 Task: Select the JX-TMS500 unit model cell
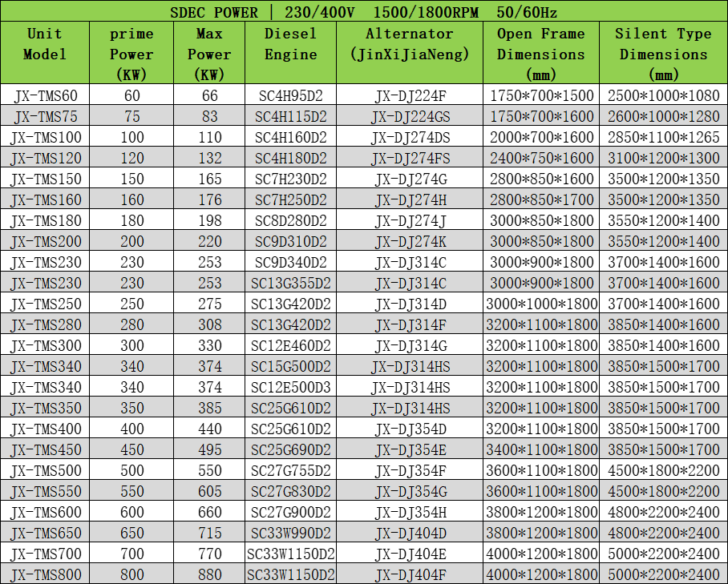[45, 470]
